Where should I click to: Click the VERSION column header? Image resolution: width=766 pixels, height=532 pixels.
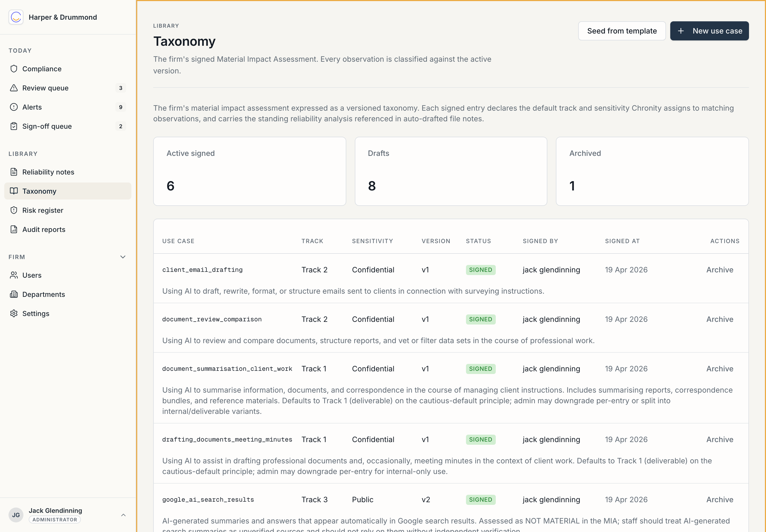coord(436,241)
